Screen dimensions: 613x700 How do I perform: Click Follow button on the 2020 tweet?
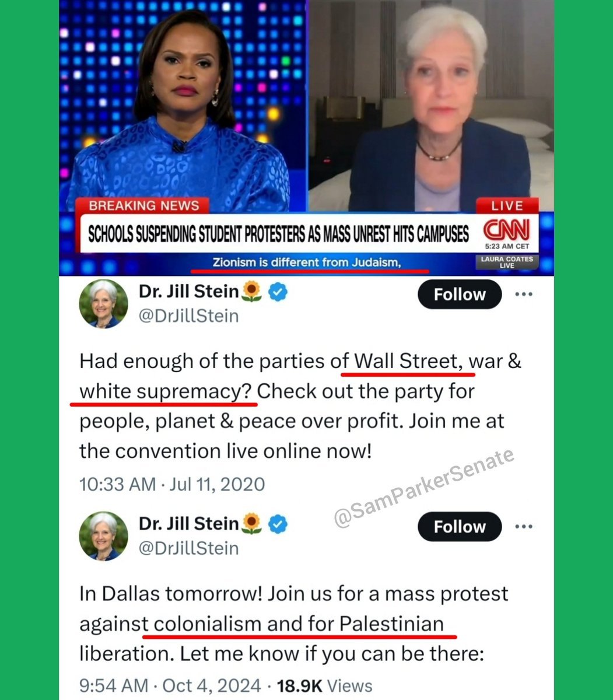click(x=460, y=295)
